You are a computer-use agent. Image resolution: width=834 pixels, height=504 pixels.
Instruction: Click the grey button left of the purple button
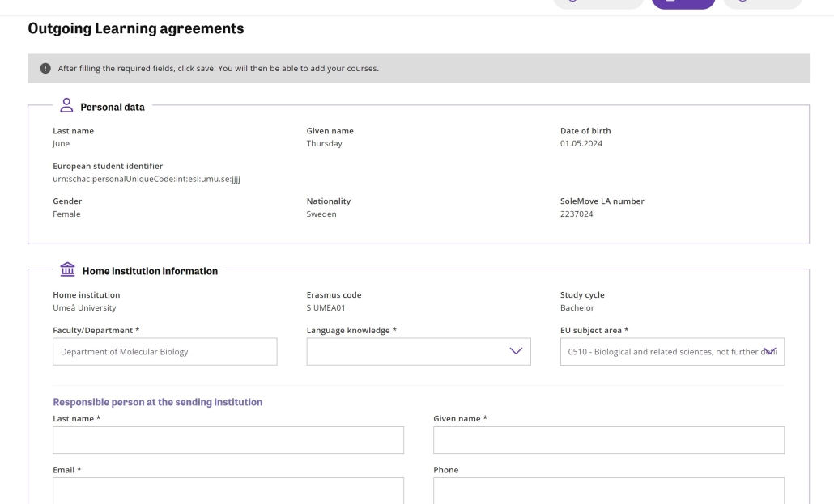(x=599, y=4)
